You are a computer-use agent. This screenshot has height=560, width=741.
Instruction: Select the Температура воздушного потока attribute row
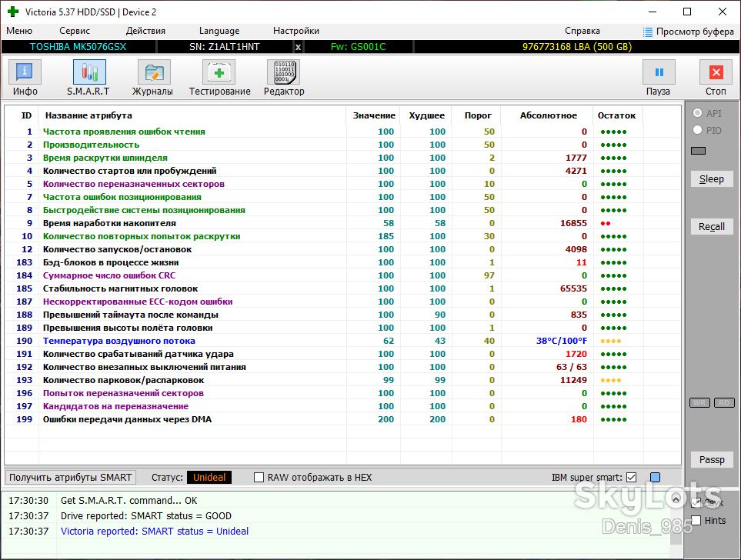[343, 341]
